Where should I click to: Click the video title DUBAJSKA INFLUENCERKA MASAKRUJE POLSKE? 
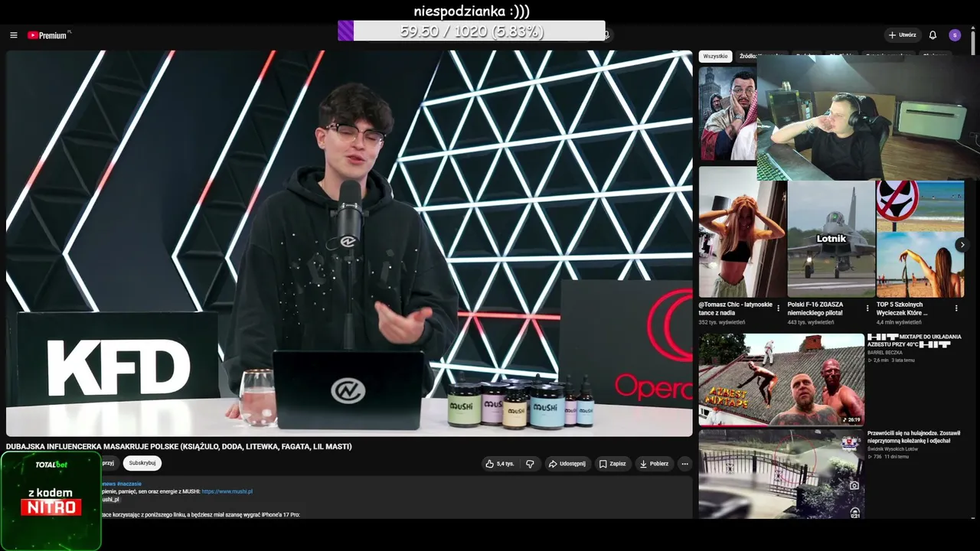pyautogui.click(x=179, y=446)
